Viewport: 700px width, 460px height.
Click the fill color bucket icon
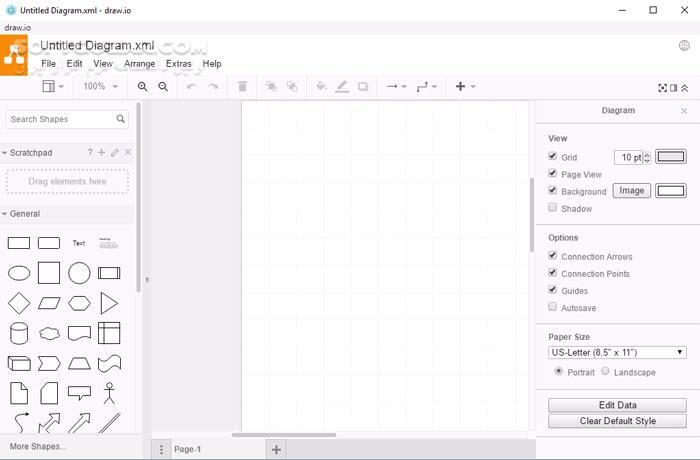click(x=321, y=86)
